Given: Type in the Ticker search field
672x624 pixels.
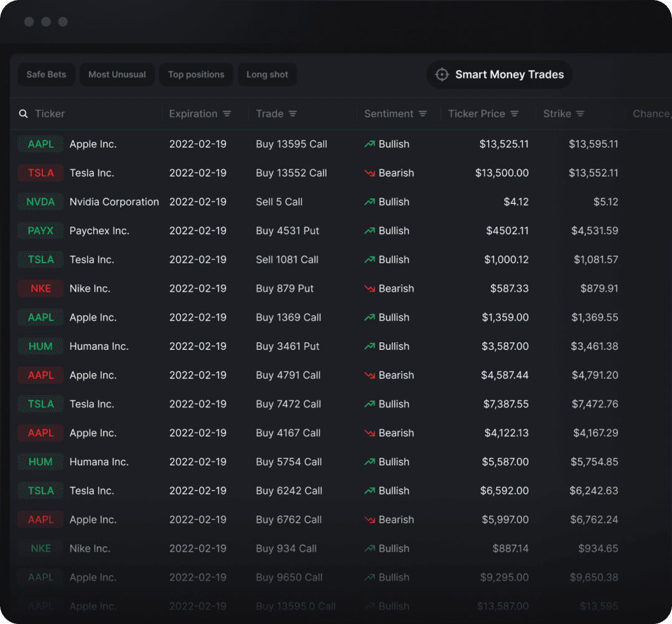Looking at the screenshot, I should (87, 114).
